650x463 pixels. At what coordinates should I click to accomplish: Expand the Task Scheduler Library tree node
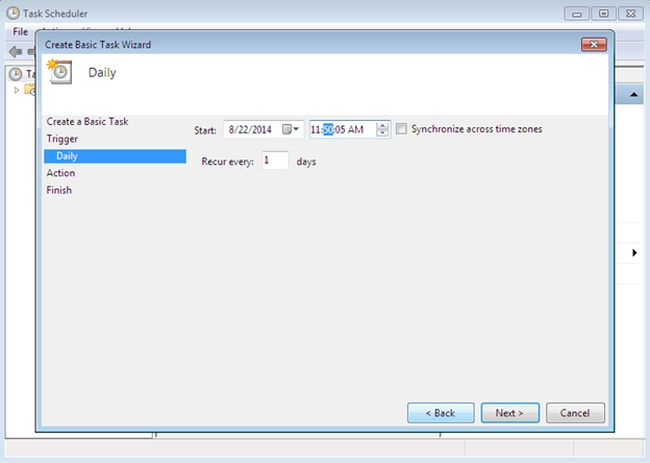[x=16, y=90]
